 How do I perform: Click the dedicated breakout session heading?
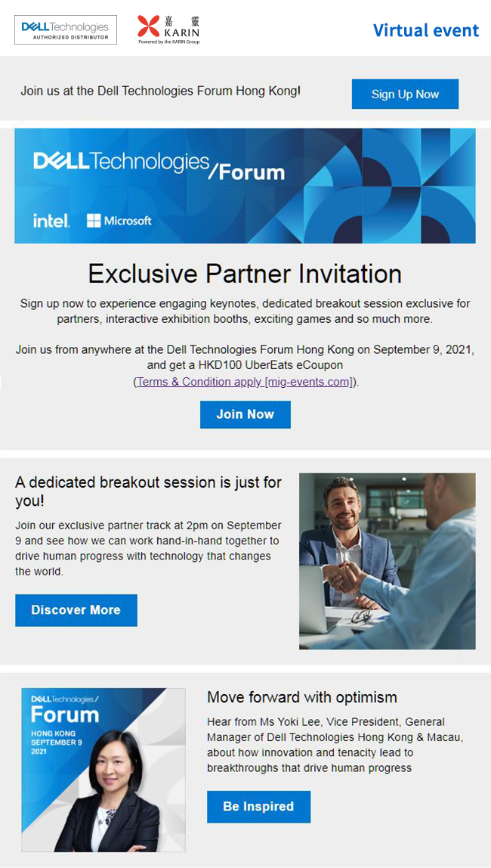click(148, 491)
